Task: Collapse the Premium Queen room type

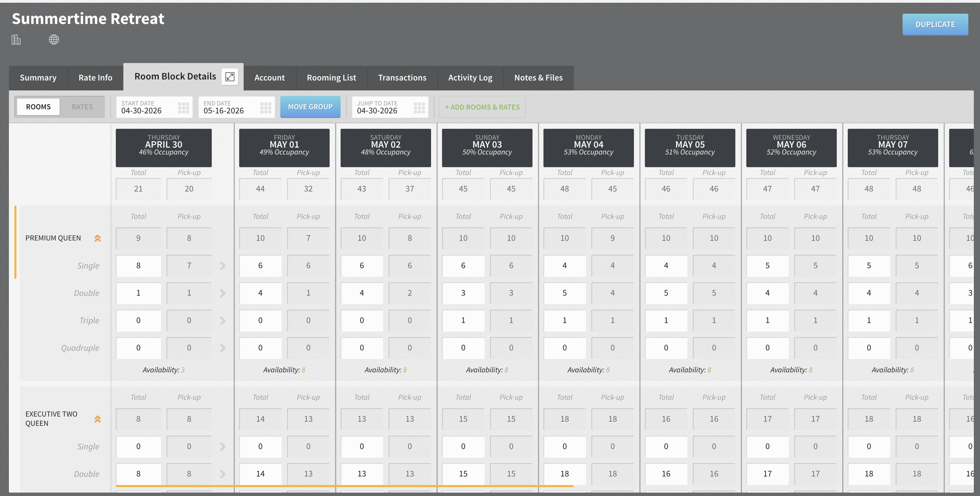Action: (97, 238)
